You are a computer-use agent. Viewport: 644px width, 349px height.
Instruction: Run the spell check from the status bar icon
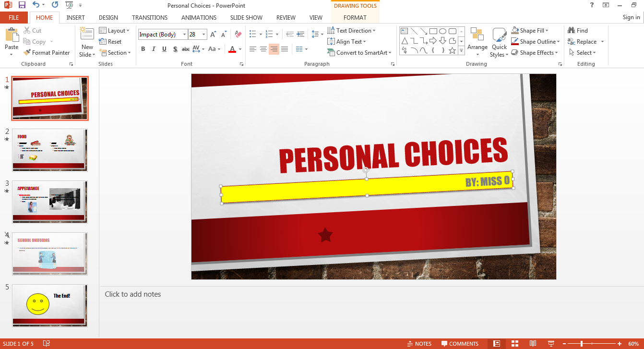(47, 344)
